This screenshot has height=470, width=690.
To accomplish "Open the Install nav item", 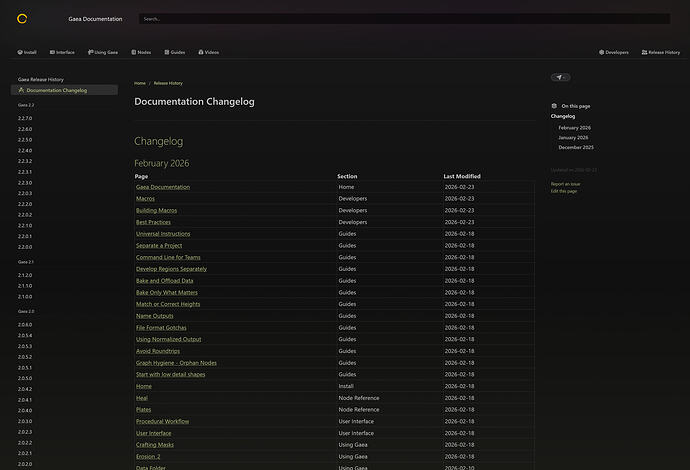I will 27,52.
